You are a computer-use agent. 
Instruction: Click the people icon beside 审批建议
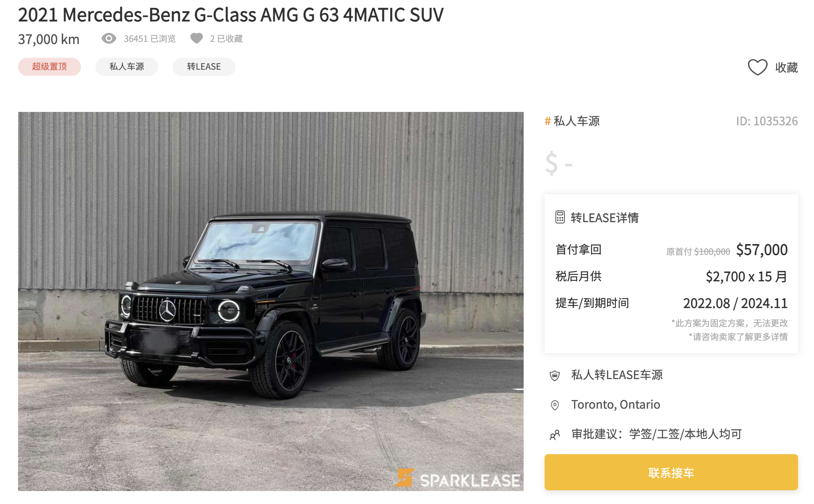coord(555,435)
